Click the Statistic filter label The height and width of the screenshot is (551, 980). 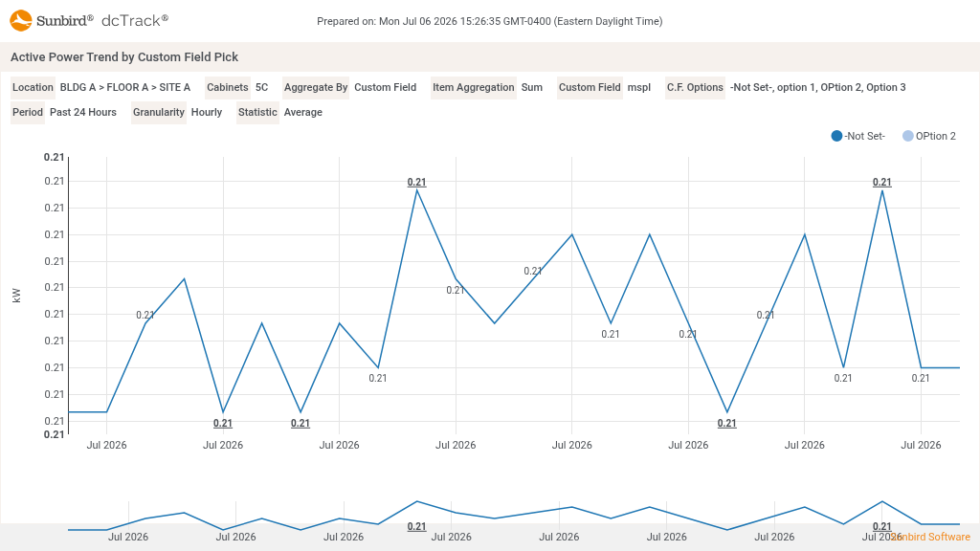(256, 113)
